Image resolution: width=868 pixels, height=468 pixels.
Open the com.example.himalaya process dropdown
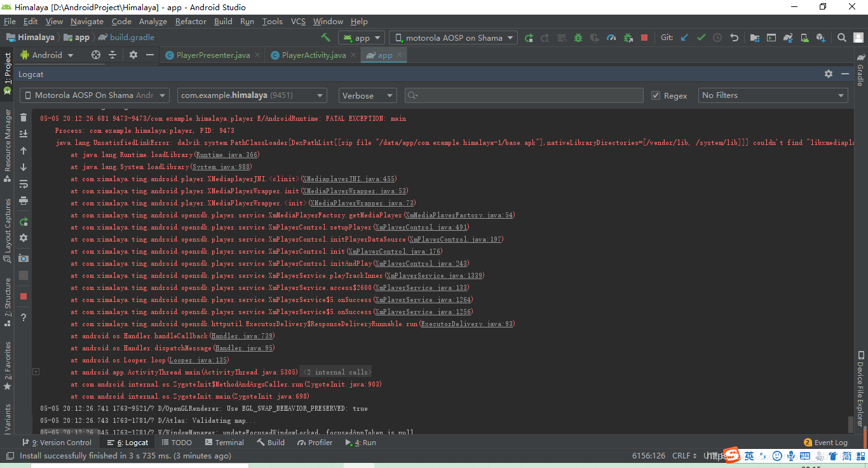point(252,95)
